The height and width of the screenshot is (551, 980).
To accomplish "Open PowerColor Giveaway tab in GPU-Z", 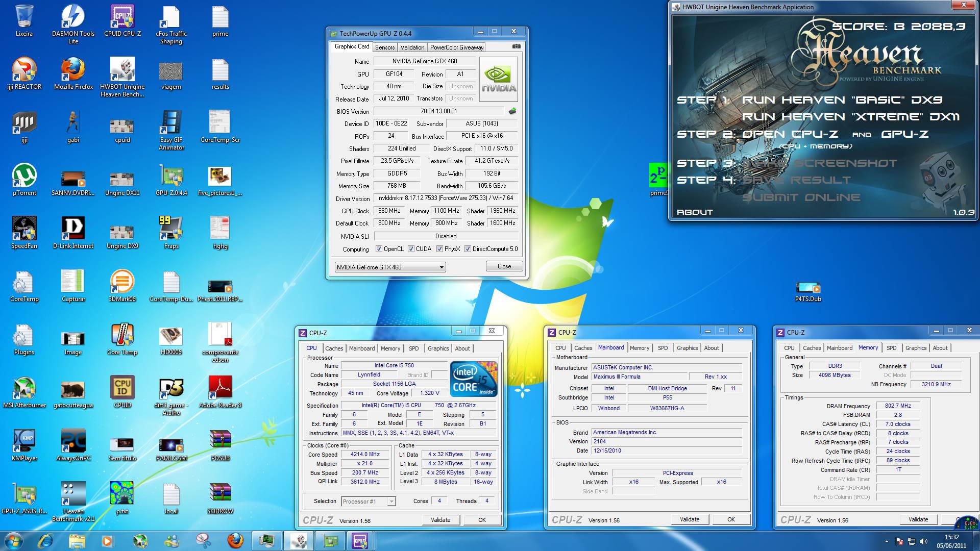I will tap(456, 47).
